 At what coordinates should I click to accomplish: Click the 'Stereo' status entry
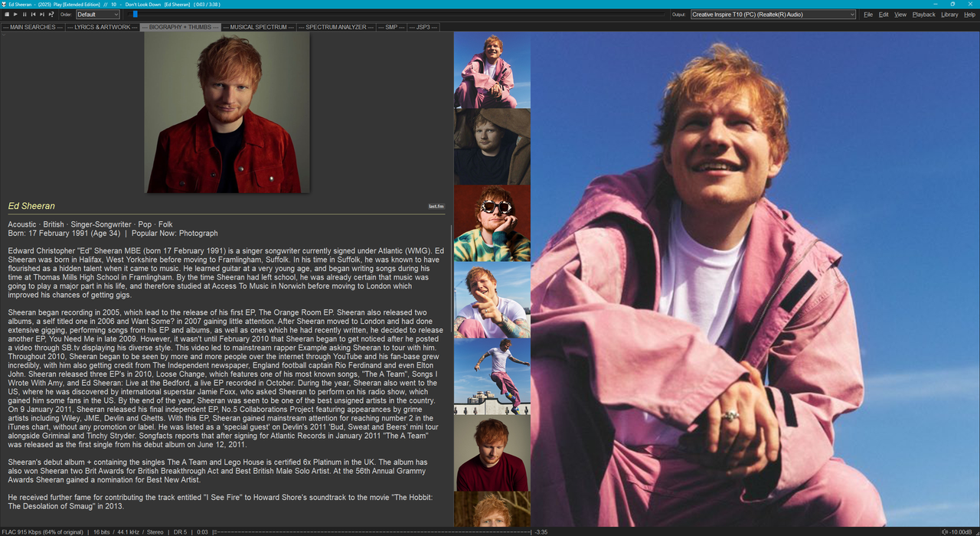tap(155, 531)
